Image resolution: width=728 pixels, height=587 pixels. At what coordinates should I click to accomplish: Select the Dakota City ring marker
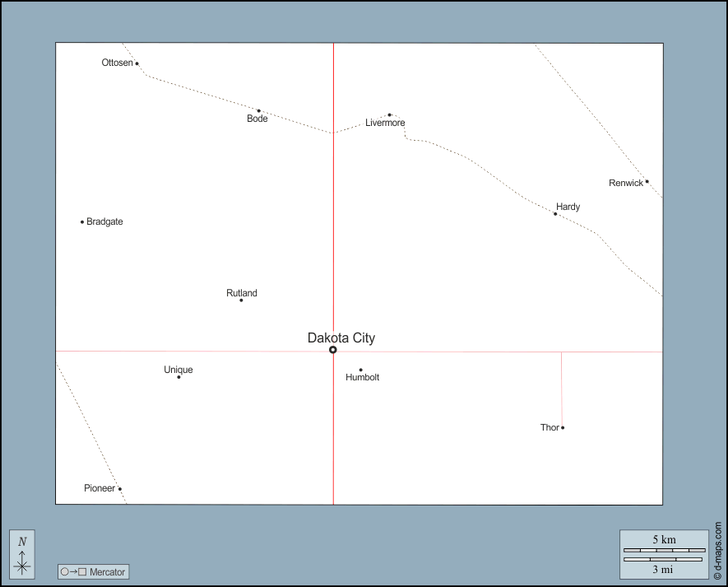pos(333,350)
